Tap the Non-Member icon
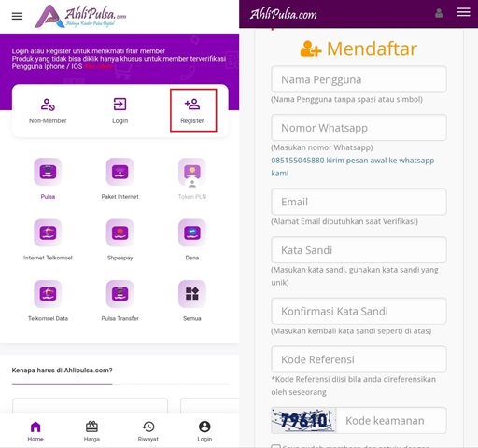Screen dimensions: 478x448 pyautogui.click(x=48, y=105)
